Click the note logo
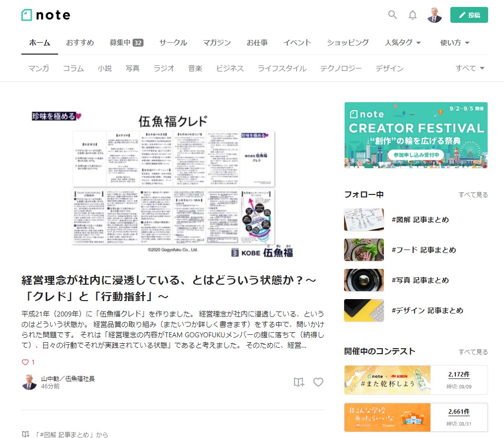 pos(46,15)
